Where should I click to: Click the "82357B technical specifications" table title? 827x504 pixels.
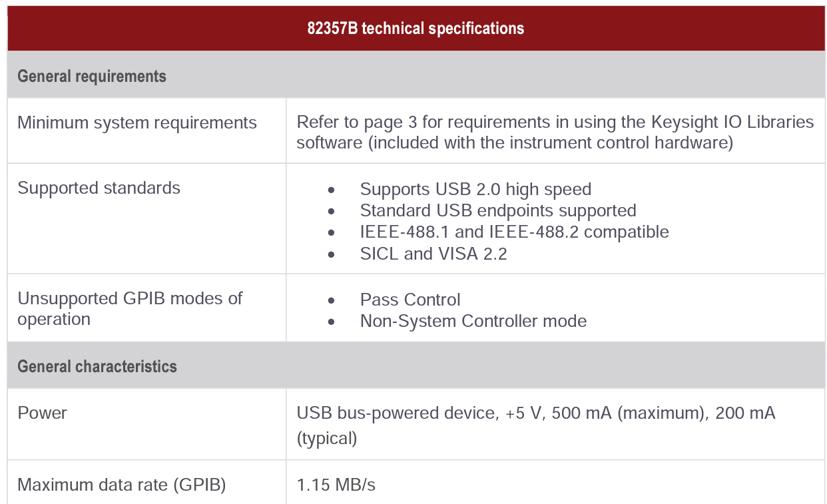pos(415,29)
